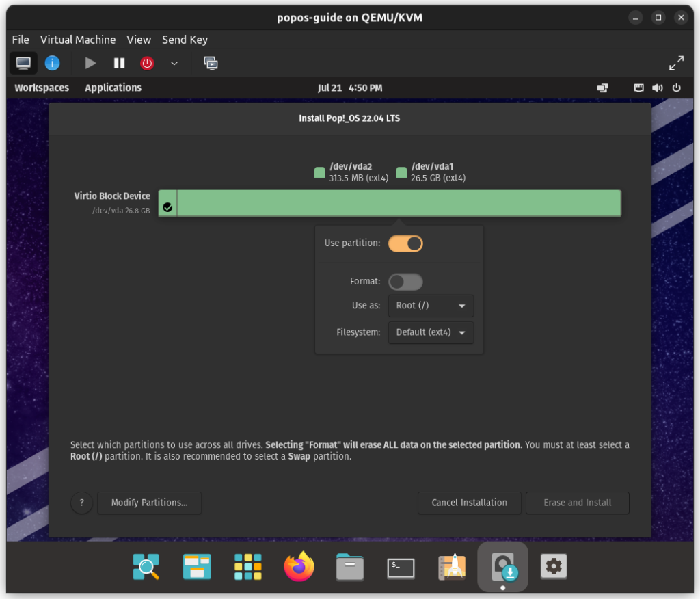
Task: Open the workspaces dock icon
Action: pos(197,567)
